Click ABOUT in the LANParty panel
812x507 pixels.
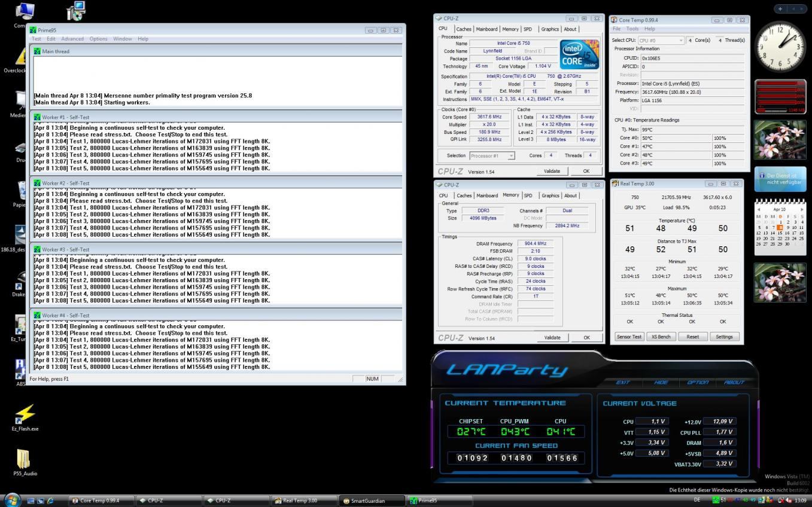coord(734,382)
